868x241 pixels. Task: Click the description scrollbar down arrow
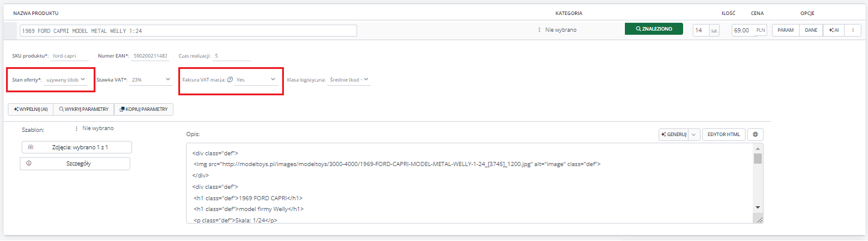coord(758,207)
